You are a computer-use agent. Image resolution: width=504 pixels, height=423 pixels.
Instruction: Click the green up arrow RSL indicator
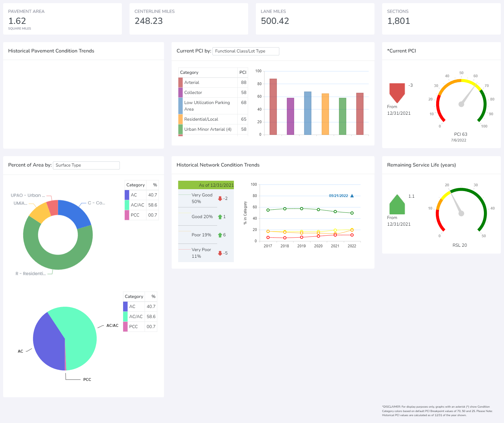397,205
